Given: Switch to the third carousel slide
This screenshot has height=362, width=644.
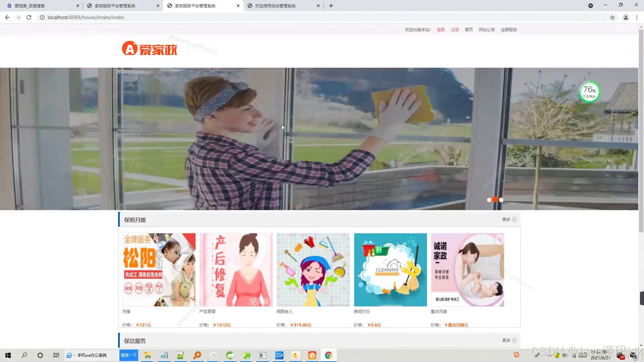Looking at the screenshot, I should [x=501, y=199].
